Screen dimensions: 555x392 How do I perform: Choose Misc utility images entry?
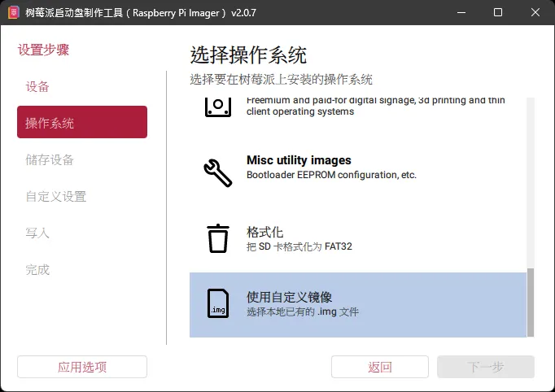[x=358, y=172]
